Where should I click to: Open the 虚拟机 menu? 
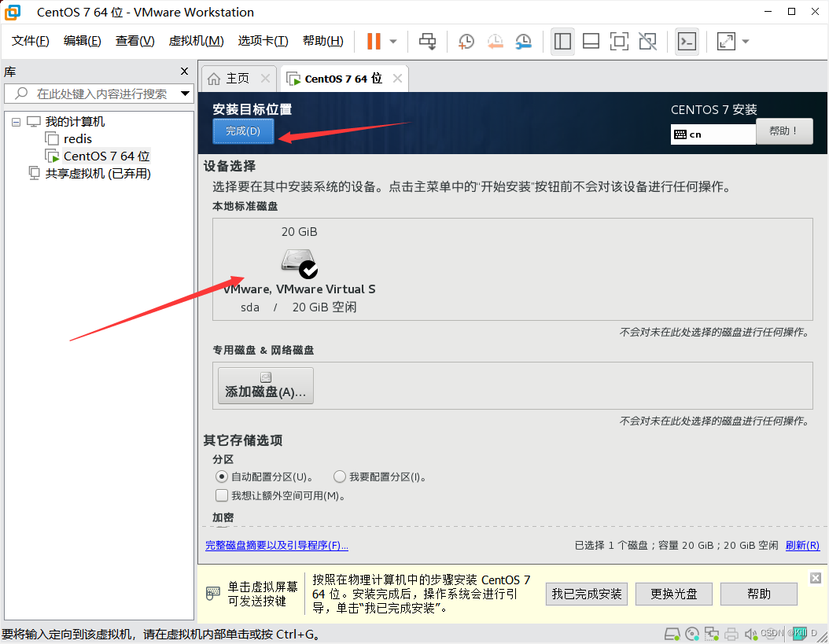pos(195,40)
